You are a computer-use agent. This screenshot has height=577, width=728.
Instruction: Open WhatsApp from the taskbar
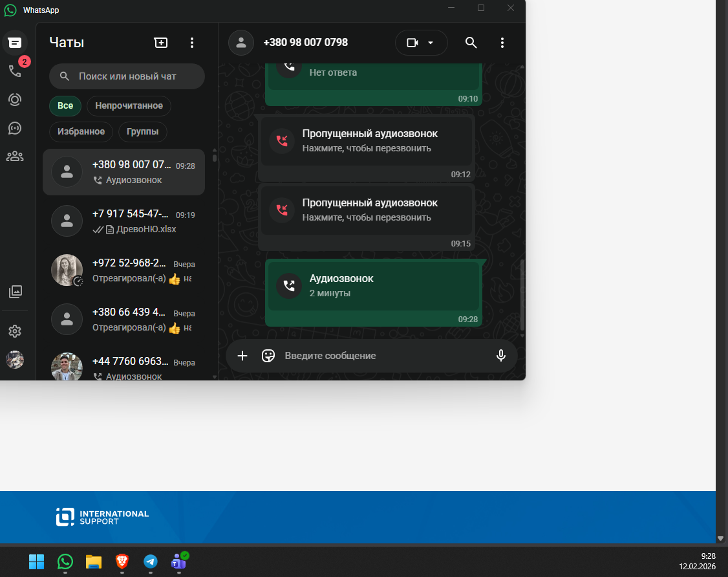(x=65, y=561)
